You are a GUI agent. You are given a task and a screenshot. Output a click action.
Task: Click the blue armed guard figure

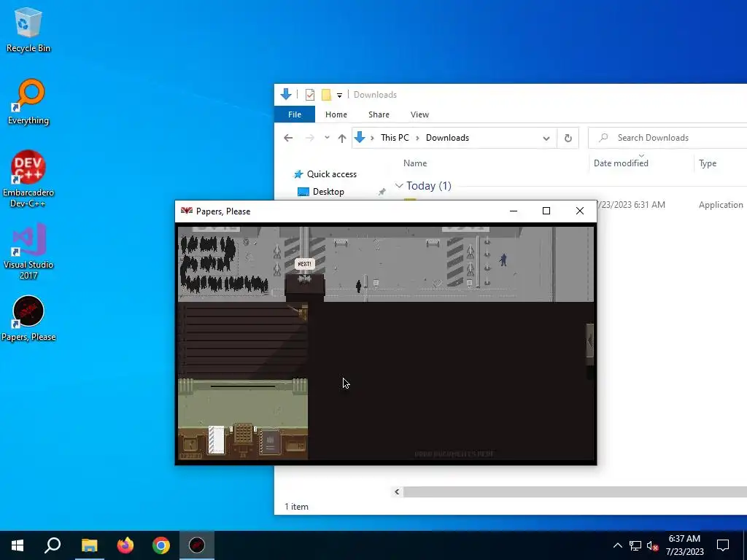point(503,260)
